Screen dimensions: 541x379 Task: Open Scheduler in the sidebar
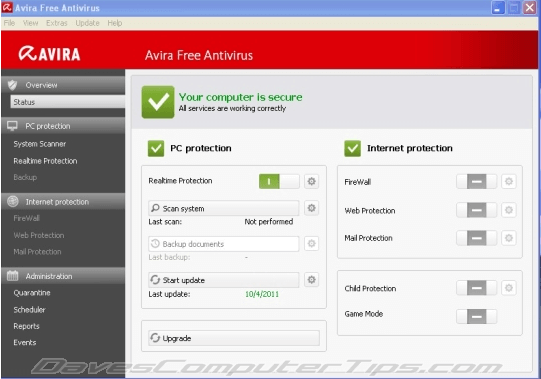29,310
